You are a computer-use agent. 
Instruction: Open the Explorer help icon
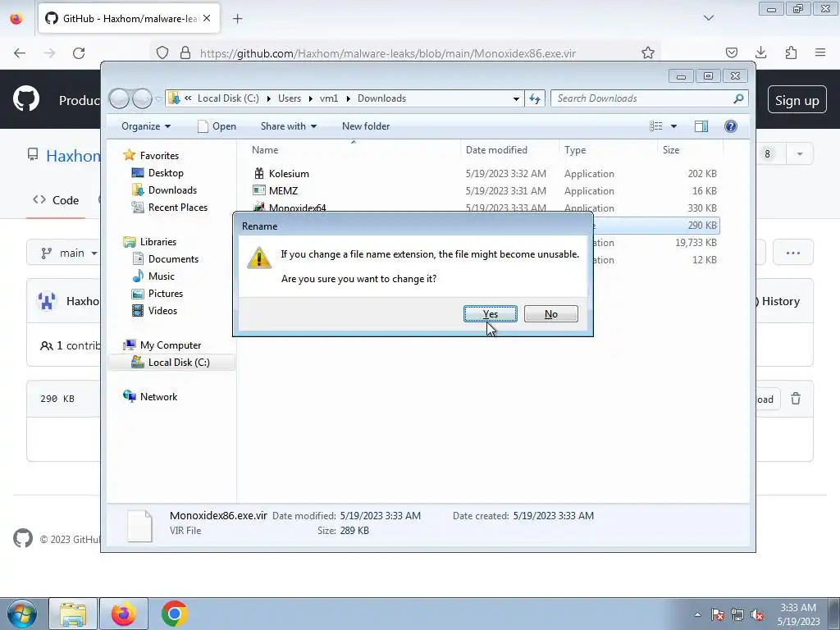(x=731, y=126)
